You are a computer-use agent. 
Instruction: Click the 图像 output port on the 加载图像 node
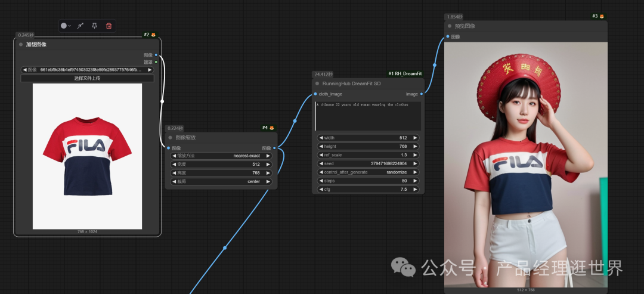point(156,55)
